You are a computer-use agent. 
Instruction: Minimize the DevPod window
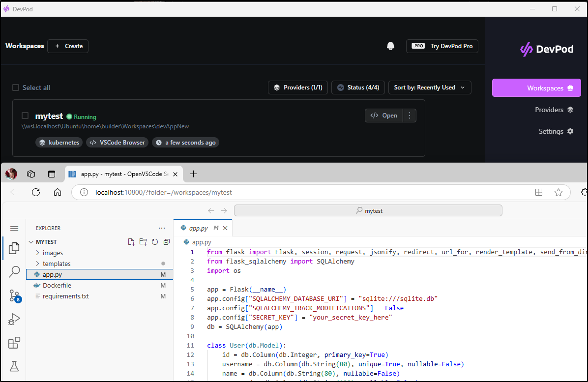click(532, 9)
